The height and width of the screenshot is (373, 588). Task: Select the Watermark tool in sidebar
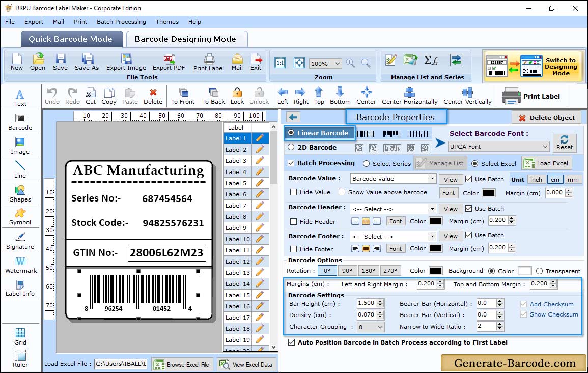click(21, 265)
